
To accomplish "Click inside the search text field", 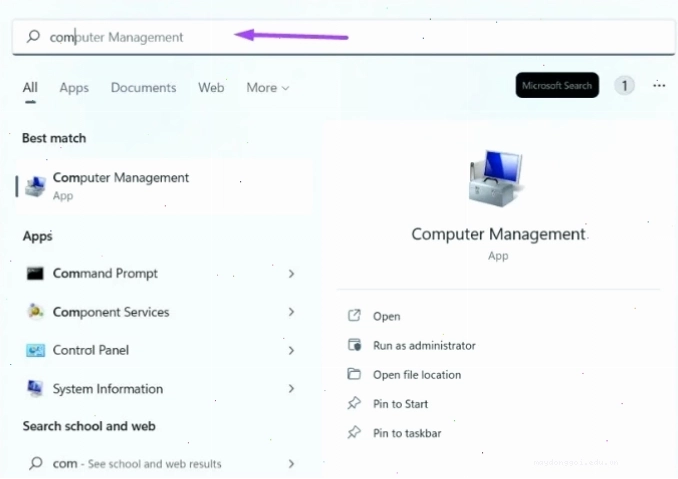I will click(343, 37).
